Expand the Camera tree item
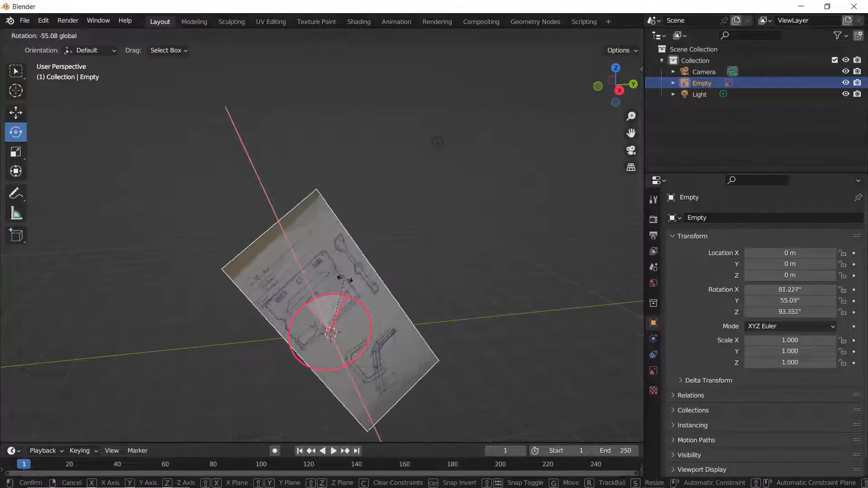This screenshot has height=488, width=868. 673,71
